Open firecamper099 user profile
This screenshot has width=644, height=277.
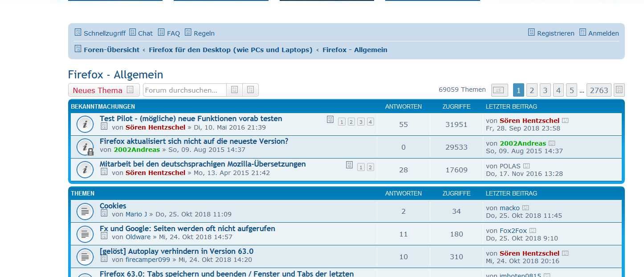pyautogui.click(x=148, y=260)
